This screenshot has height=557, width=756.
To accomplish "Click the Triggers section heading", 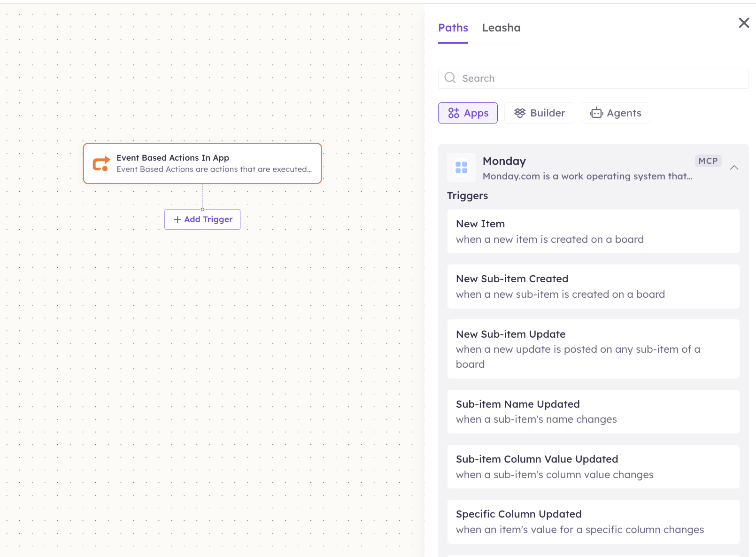I will click(x=467, y=196).
